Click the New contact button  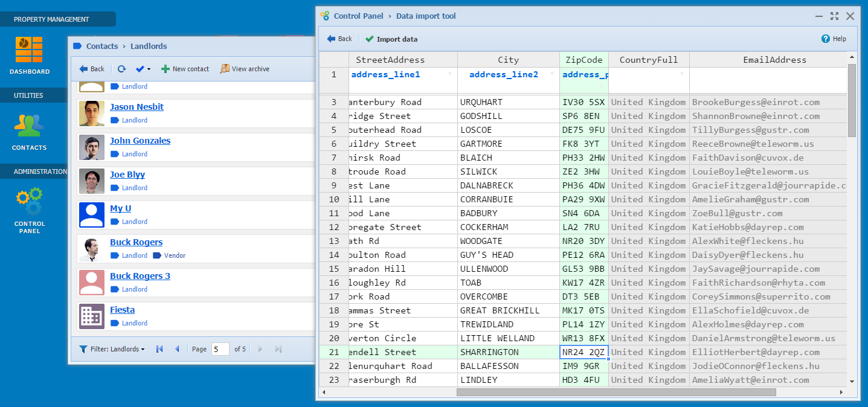coord(185,69)
